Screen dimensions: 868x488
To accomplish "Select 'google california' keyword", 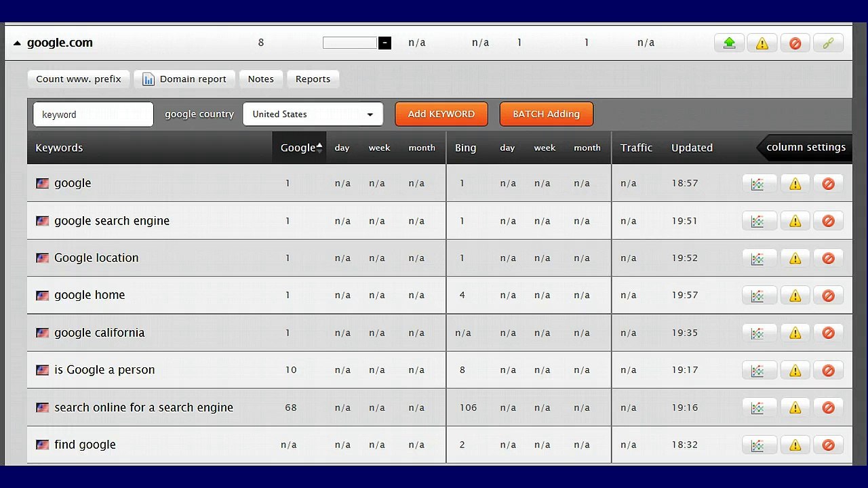I will coord(100,333).
